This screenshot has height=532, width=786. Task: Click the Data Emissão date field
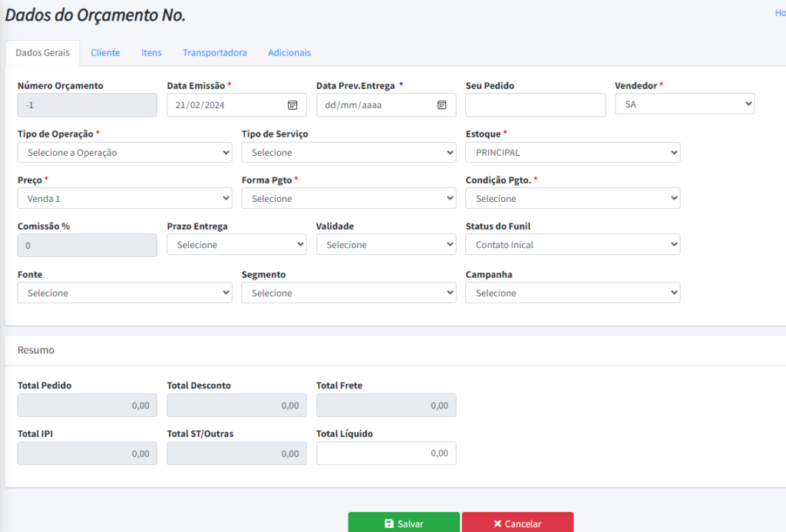click(236, 105)
